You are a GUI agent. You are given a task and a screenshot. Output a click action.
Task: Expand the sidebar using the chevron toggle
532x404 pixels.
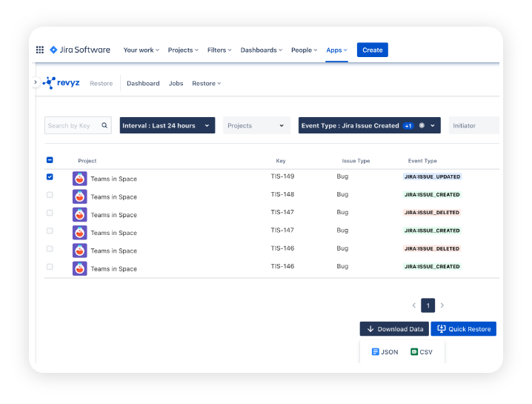pyautogui.click(x=36, y=82)
